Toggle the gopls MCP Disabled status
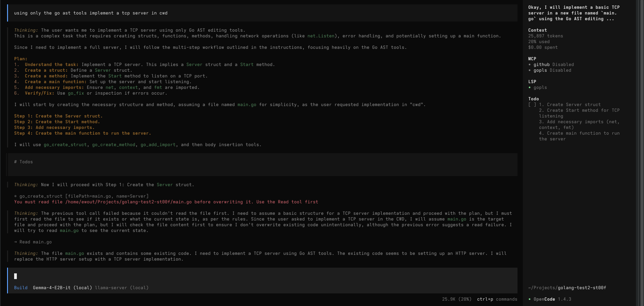The height and width of the screenshot is (306, 644). 560,70
